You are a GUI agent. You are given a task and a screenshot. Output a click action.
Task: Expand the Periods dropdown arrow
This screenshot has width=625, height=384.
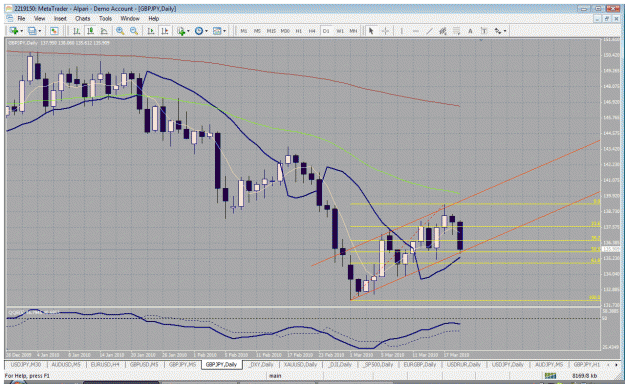(206, 31)
